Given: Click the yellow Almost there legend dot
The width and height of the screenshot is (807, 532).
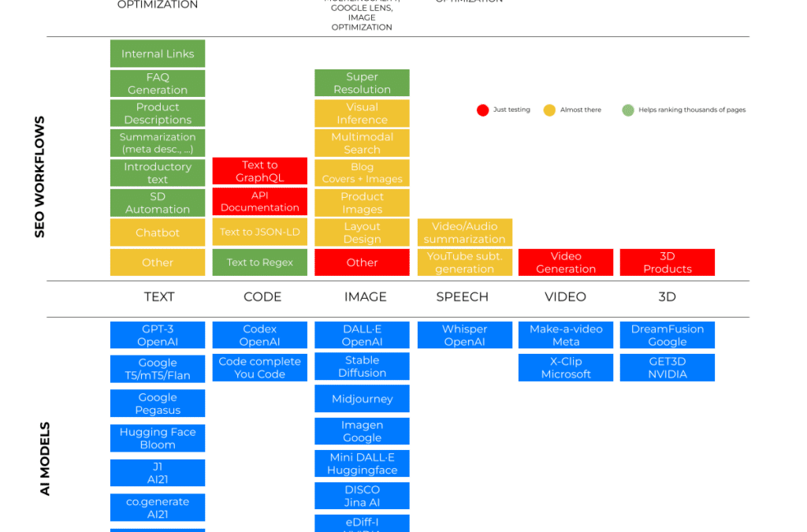Looking at the screenshot, I should (x=549, y=110).
